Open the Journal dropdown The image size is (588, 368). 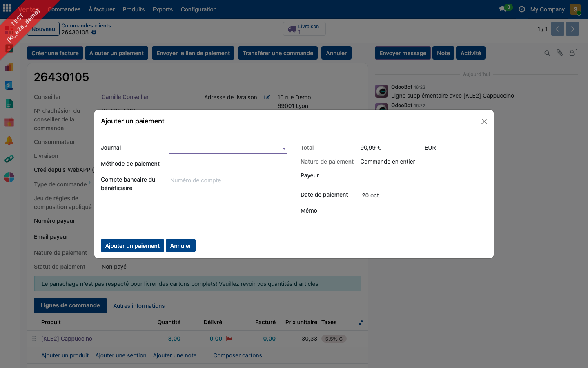(x=228, y=148)
